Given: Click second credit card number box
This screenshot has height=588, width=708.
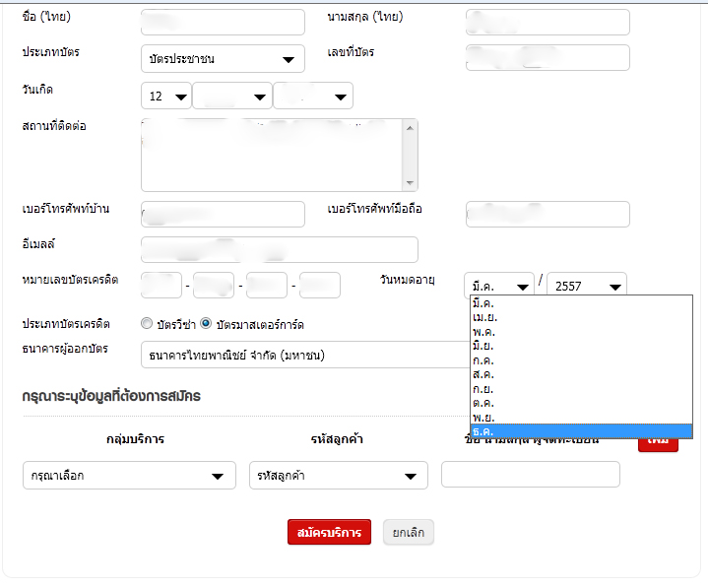Looking at the screenshot, I should coord(214,285).
